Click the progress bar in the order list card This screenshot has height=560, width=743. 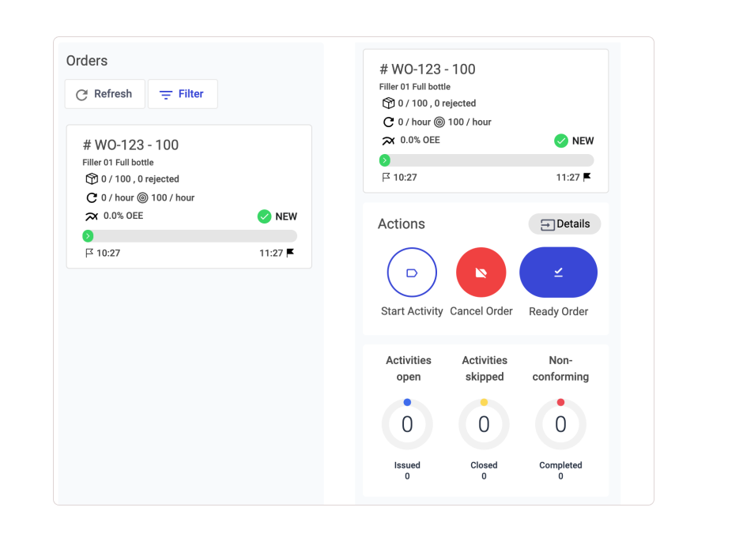tap(190, 236)
